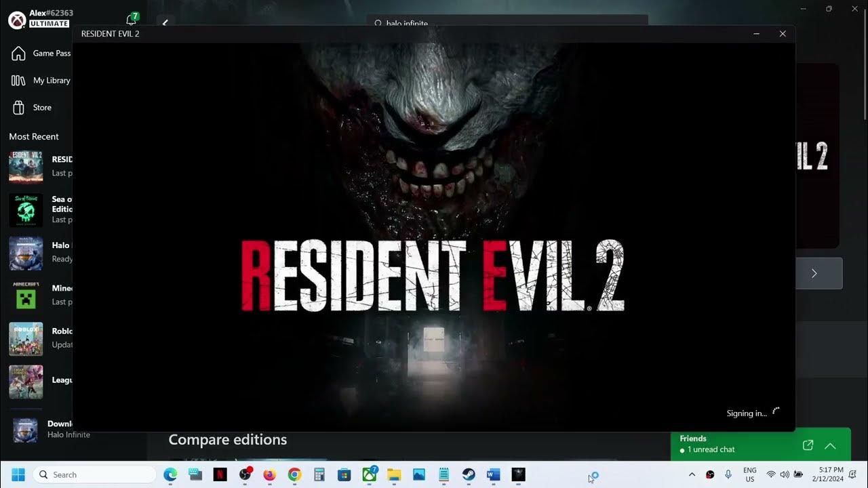This screenshot has height=488, width=868.
Task: Open Google Chrome from taskbar
Action: pyautogui.click(x=294, y=474)
